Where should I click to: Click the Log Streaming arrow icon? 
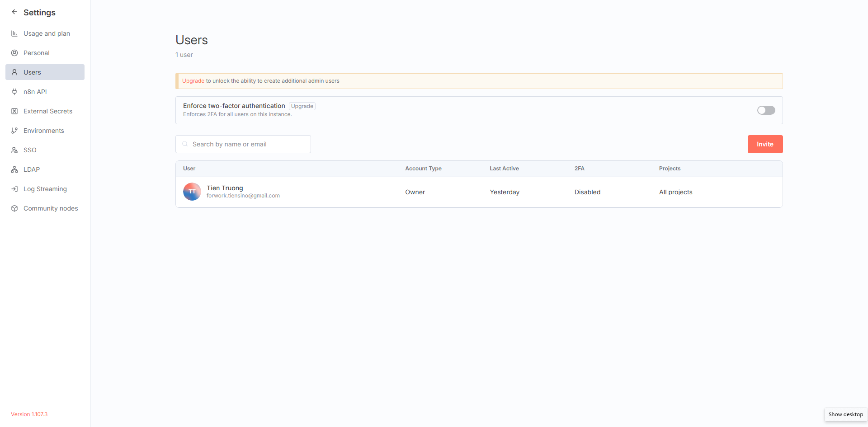point(14,189)
